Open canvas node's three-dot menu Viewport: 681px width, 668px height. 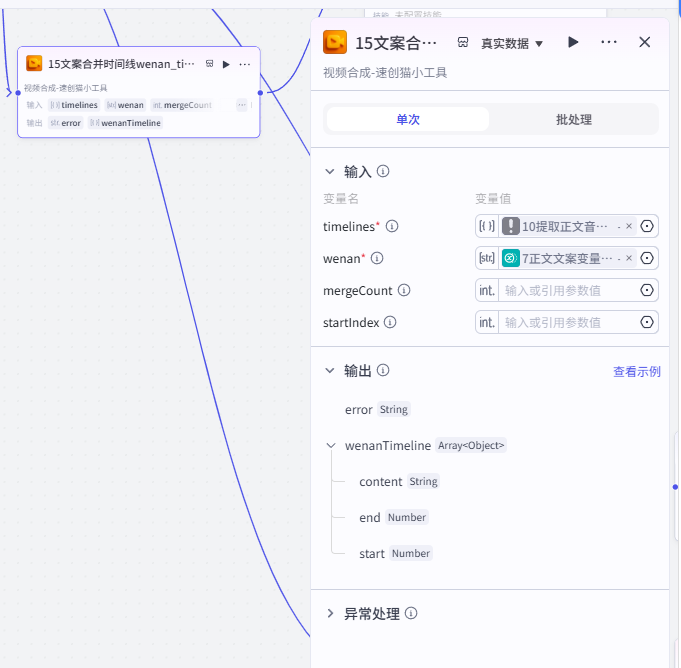point(245,64)
